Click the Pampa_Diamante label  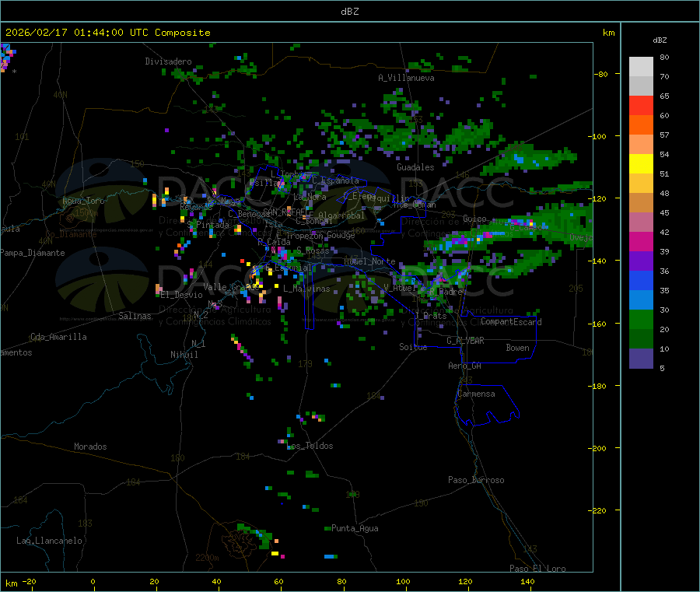pos(33,253)
